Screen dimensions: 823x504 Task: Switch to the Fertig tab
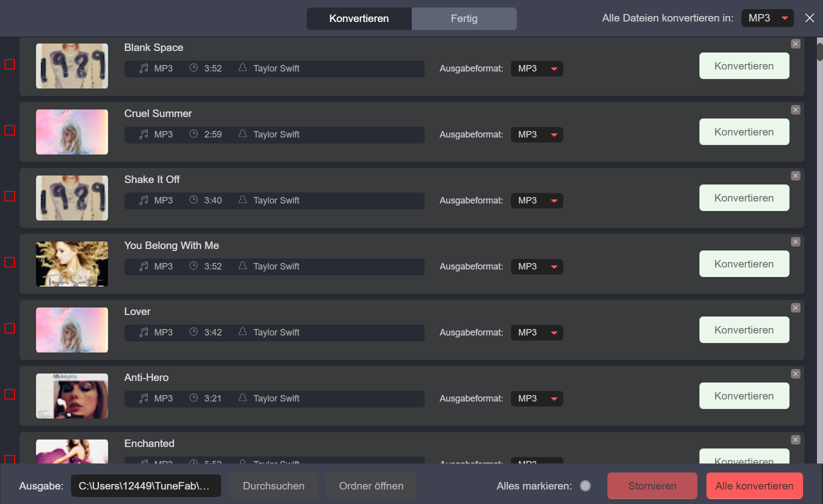coord(464,18)
